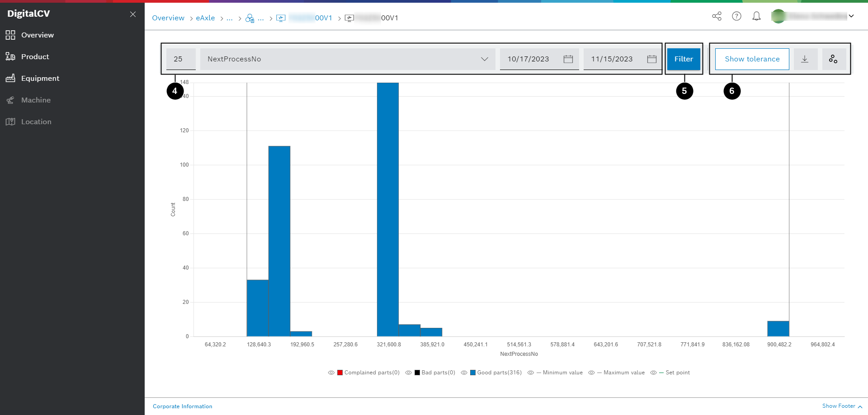Open the Product section in sidebar

click(x=35, y=56)
